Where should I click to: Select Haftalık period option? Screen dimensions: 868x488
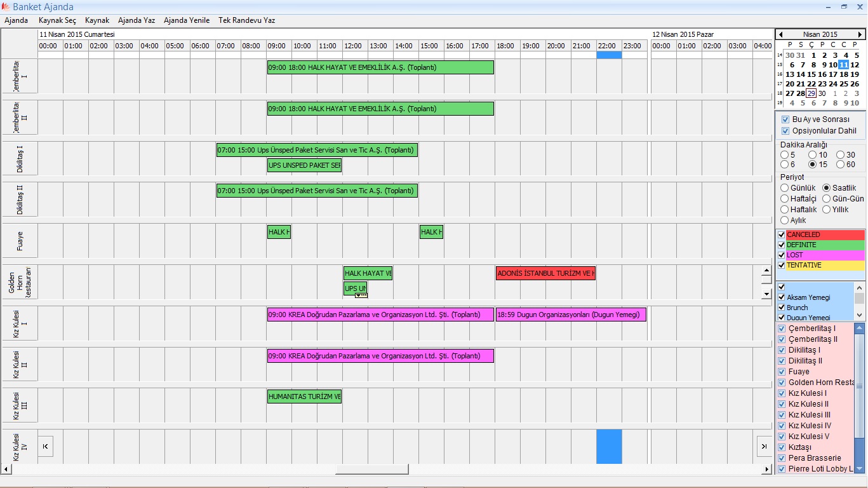(785, 210)
